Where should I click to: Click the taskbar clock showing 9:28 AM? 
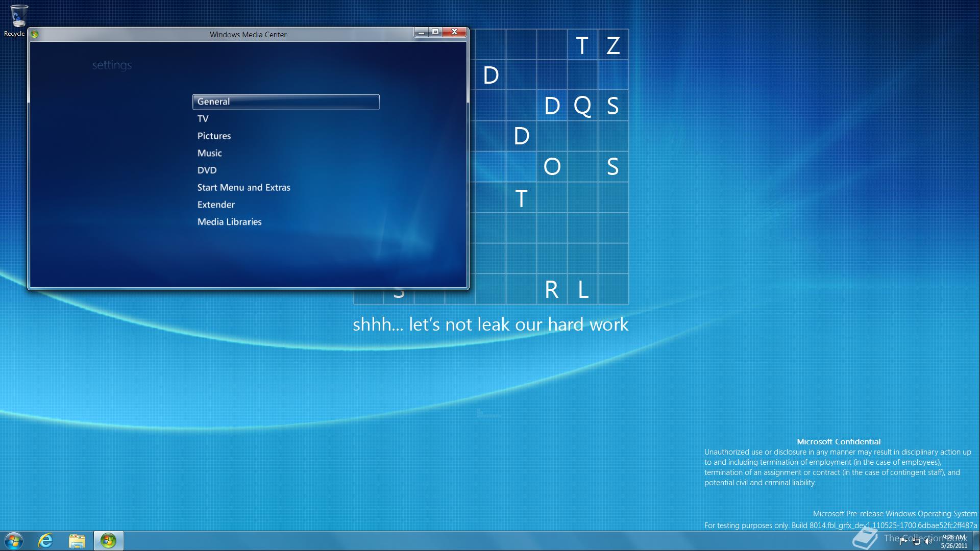953,541
